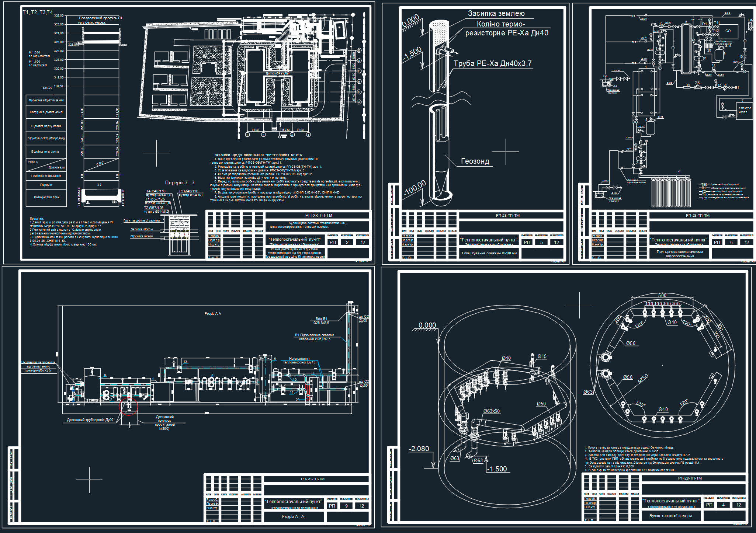Select the 'Дренажний приямок' callout
The width and height of the screenshot is (756, 533).
tap(165, 419)
